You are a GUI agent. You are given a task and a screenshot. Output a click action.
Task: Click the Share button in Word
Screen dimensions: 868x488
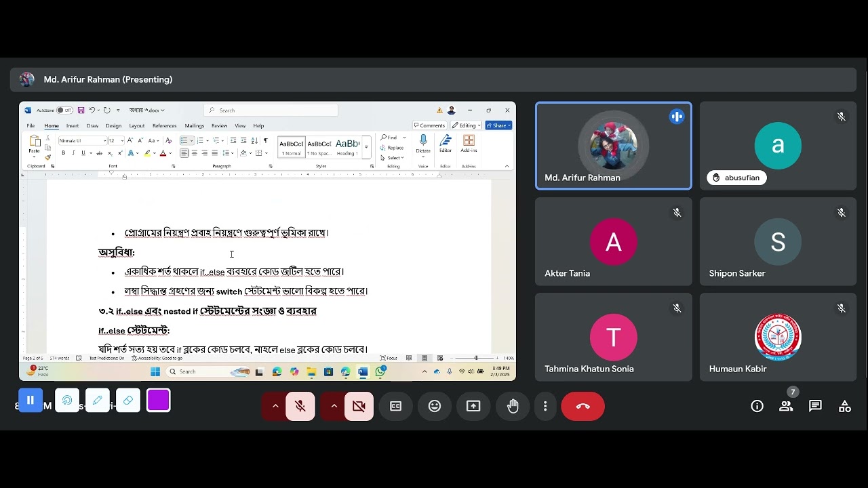coord(498,125)
